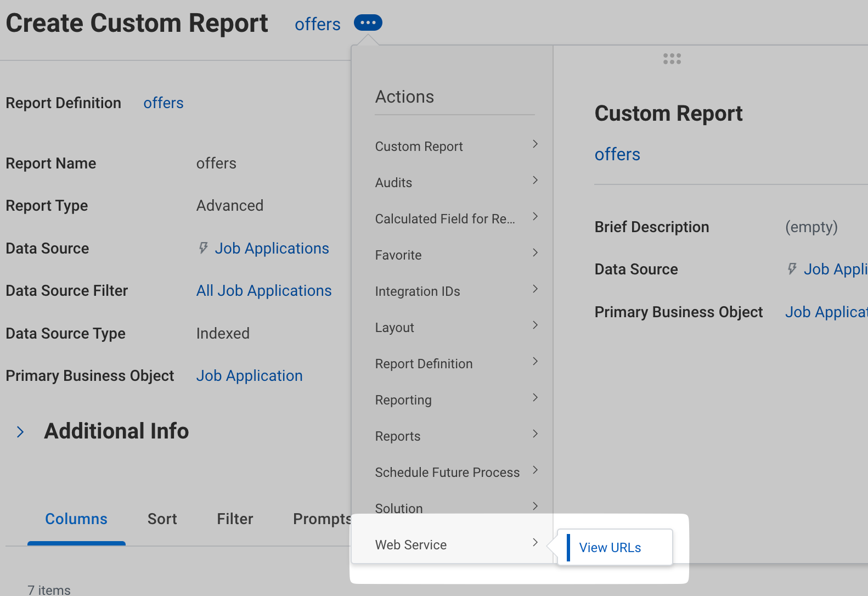Switch to the Sort tab
The height and width of the screenshot is (596, 868).
click(162, 519)
